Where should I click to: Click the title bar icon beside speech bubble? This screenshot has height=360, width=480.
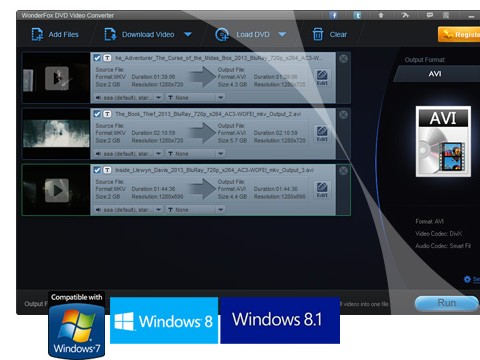(446, 15)
